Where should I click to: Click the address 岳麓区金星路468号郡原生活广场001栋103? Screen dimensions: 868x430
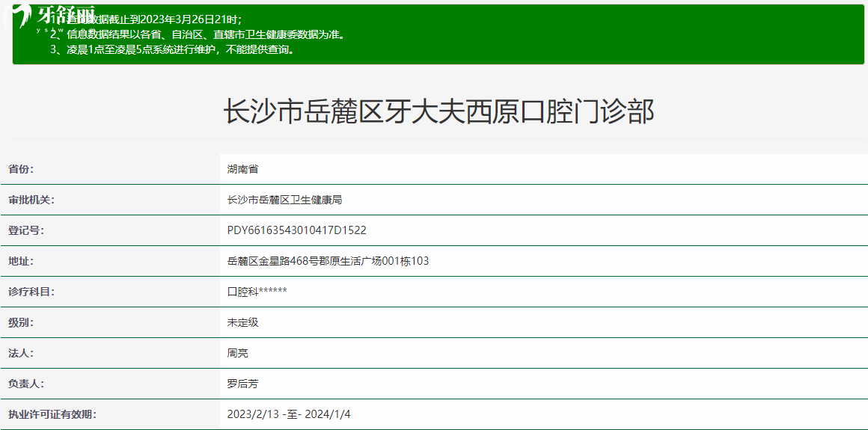(328, 261)
